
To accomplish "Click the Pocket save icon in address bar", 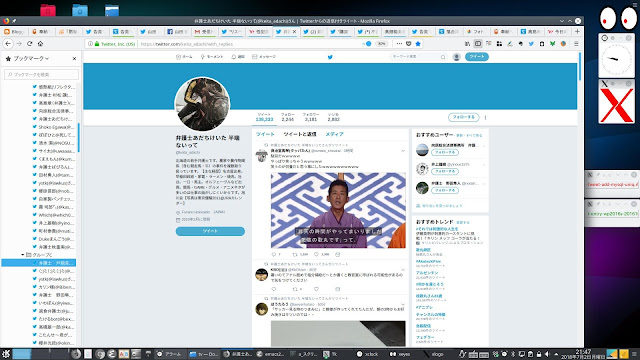I will point(409,44).
